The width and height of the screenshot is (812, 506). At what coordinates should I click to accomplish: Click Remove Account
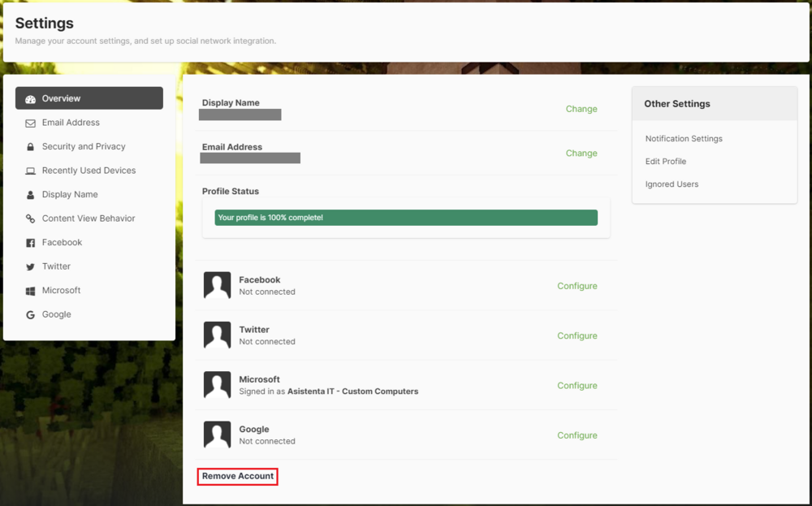tap(238, 477)
